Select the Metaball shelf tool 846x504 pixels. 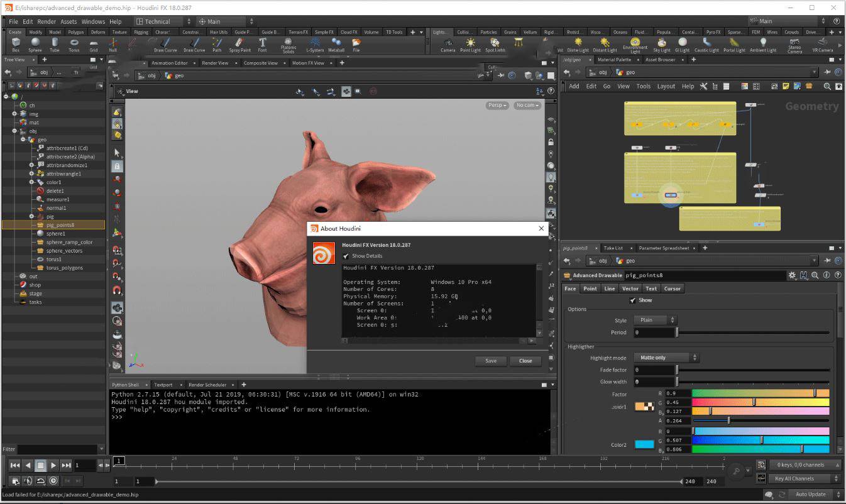coord(336,45)
